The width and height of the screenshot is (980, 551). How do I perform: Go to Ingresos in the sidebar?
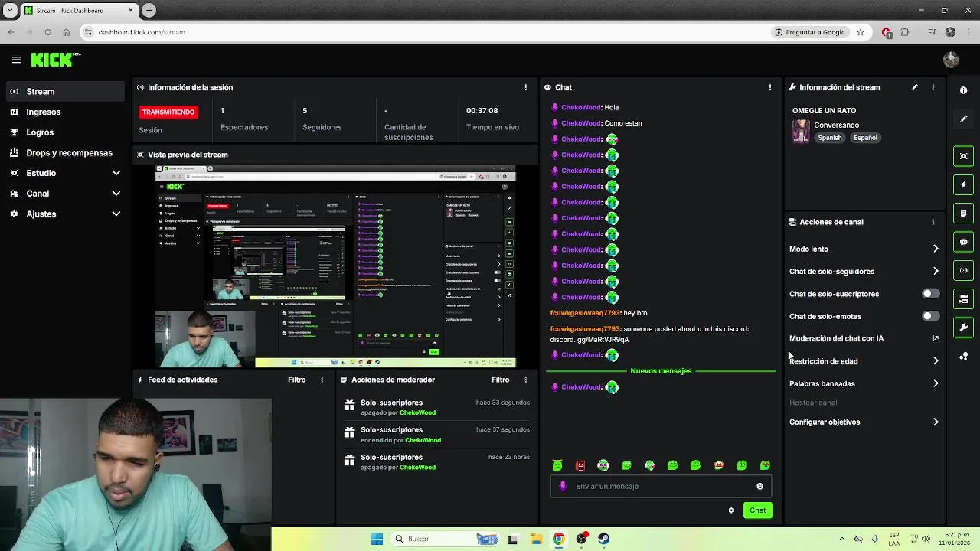(x=64, y=112)
